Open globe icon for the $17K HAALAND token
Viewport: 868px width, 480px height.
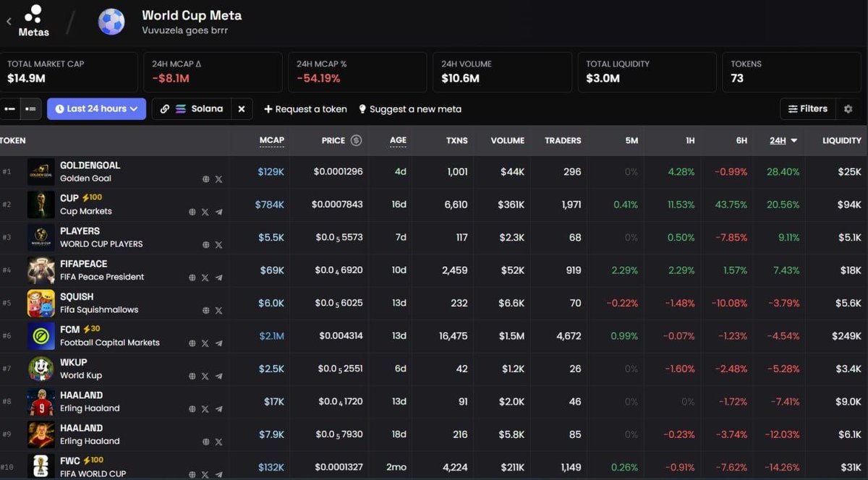click(x=192, y=409)
